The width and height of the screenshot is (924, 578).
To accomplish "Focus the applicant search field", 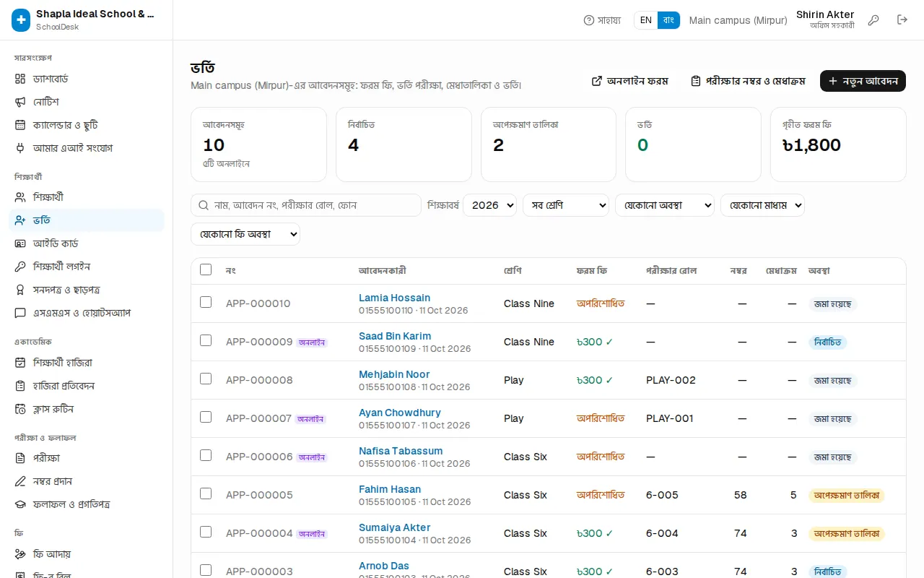I will coord(306,205).
